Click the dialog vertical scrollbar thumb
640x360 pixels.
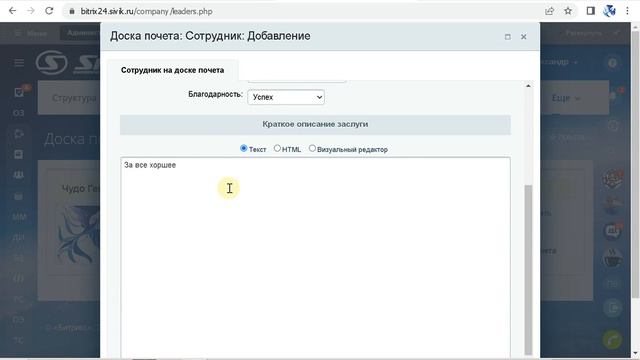pos(528,269)
